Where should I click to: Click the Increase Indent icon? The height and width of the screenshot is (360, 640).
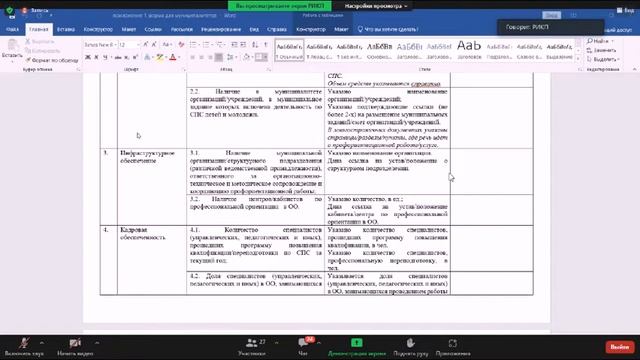(243, 44)
